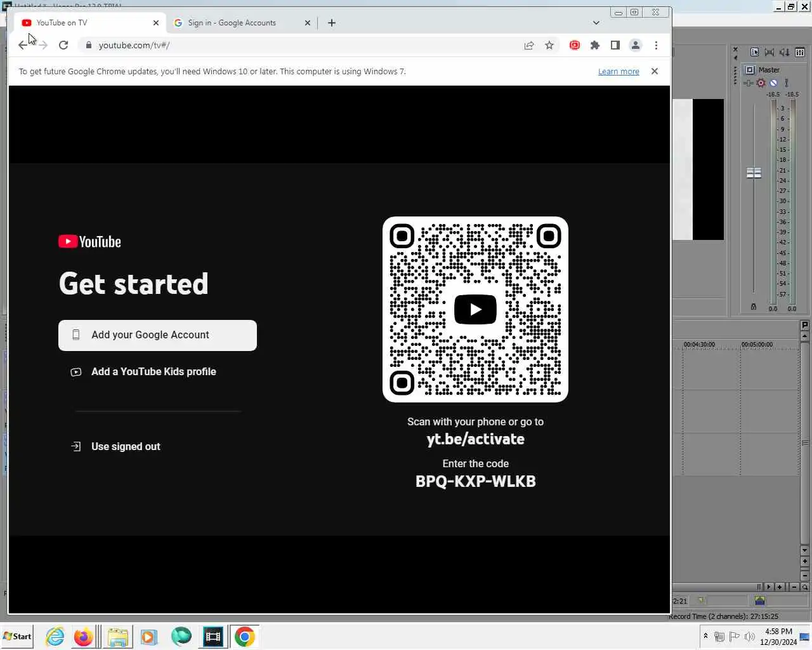
Task: Open the tab search chevron
Action: [596, 23]
